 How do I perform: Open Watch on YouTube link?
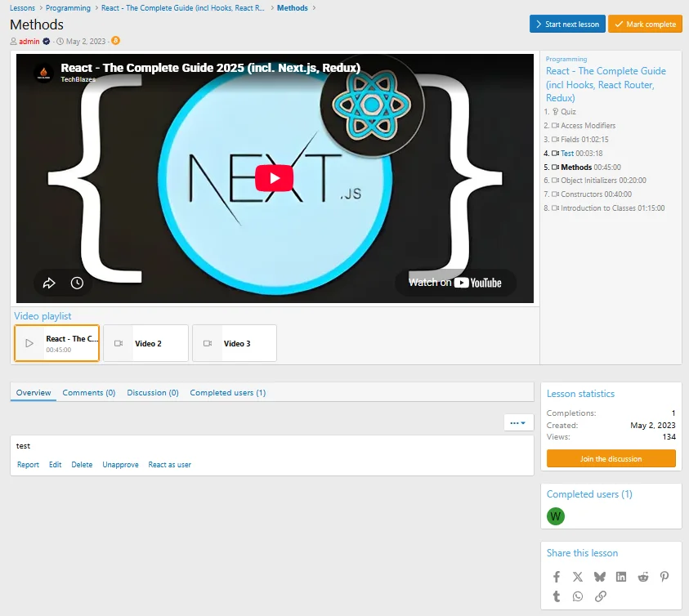pyautogui.click(x=455, y=283)
